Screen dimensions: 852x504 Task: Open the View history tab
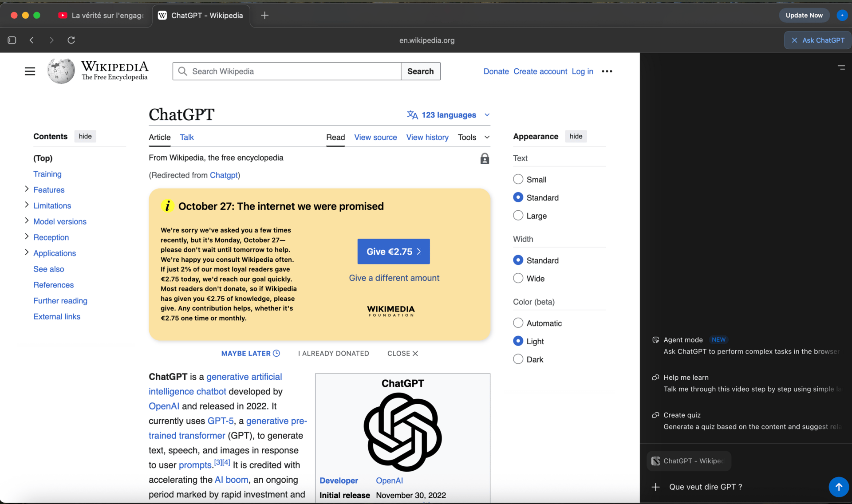pyautogui.click(x=427, y=137)
